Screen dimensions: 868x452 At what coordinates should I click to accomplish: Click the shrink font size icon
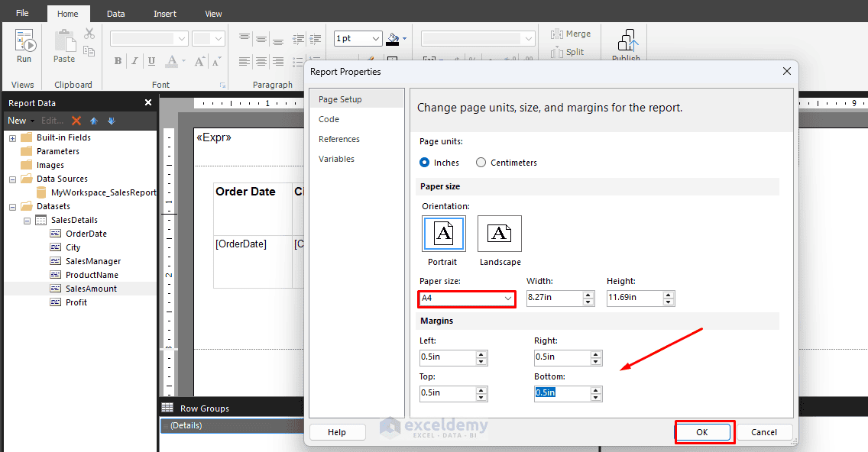click(x=216, y=61)
